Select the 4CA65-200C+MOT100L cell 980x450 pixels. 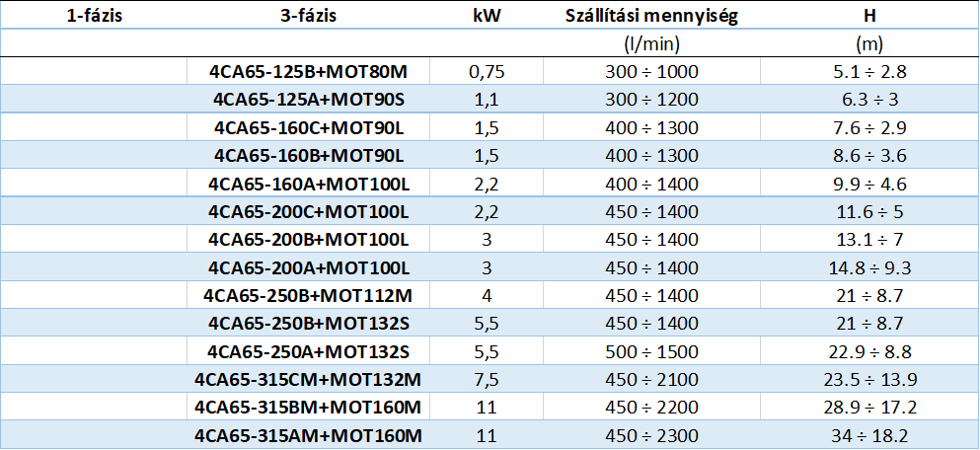(309, 211)
